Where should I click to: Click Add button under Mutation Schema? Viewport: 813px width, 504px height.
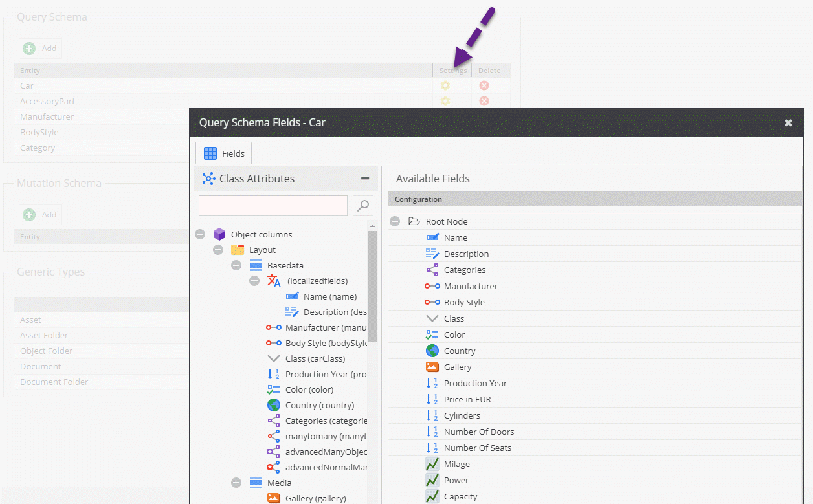click(40, 214)
